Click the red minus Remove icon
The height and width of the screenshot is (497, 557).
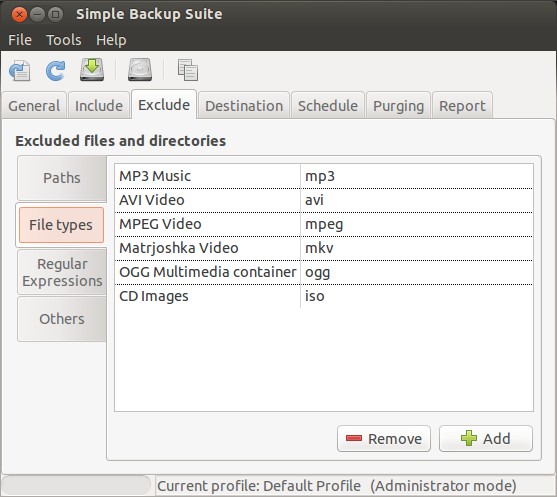(x=354, y=438)
